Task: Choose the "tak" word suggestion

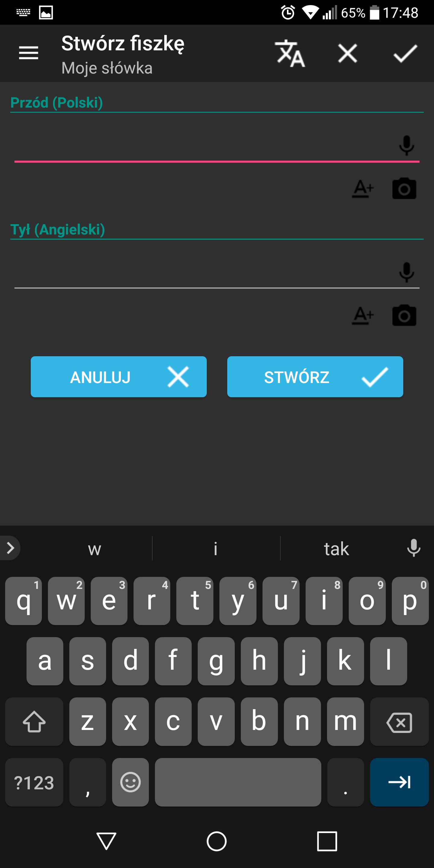Action: click(x=336, y=549)
